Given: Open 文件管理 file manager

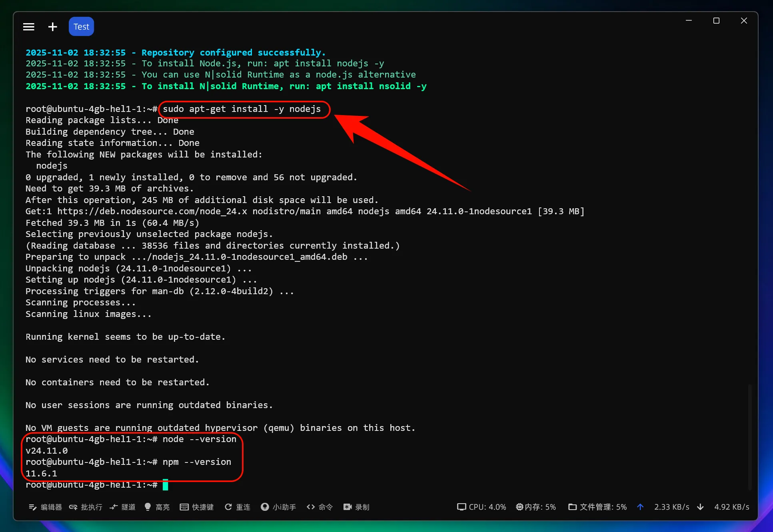Looking at the screenshot, I should click(597, 507).
